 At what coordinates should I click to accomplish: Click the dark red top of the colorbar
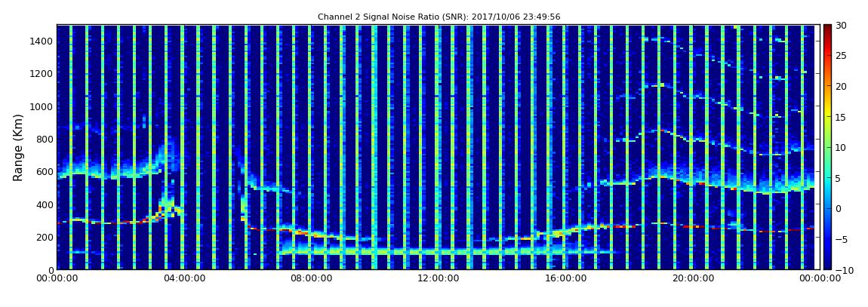point(827,29)
